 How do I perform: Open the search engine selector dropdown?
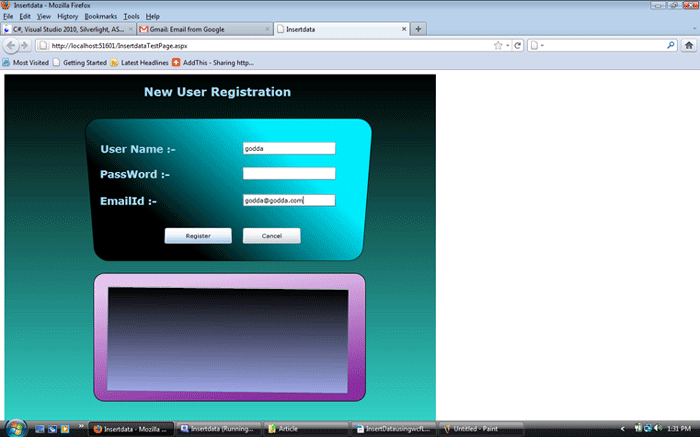pyautogui.click(x=537, y=46)
